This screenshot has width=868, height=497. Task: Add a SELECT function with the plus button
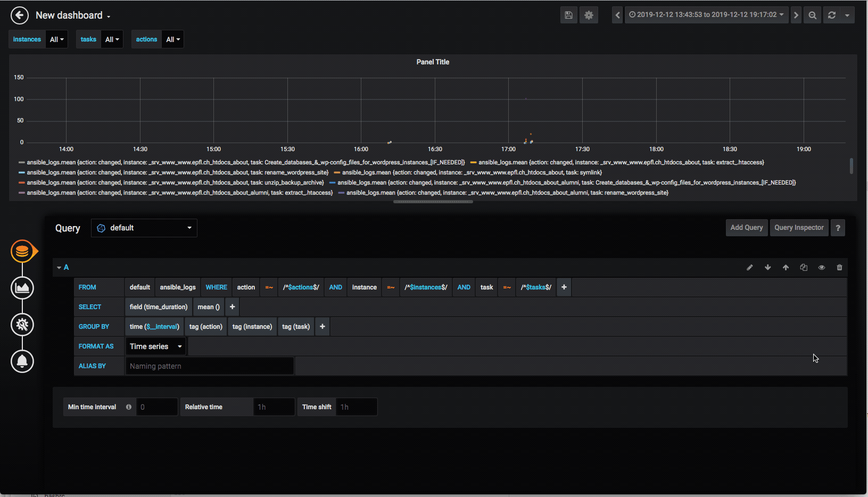click(x=232, y=307)
